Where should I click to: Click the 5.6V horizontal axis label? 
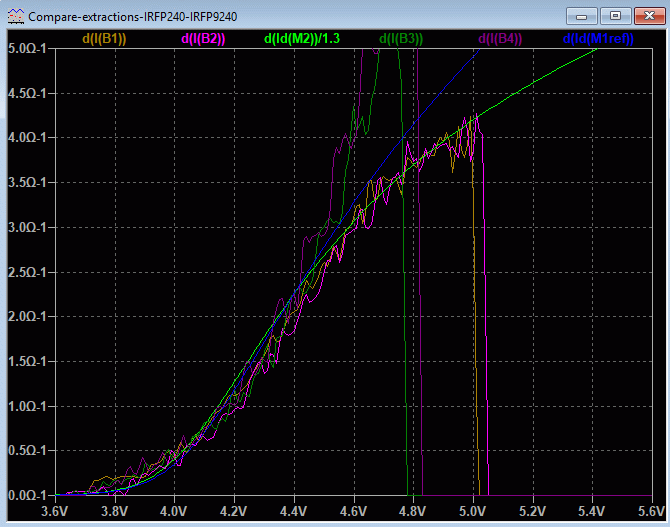pos(652,511)
